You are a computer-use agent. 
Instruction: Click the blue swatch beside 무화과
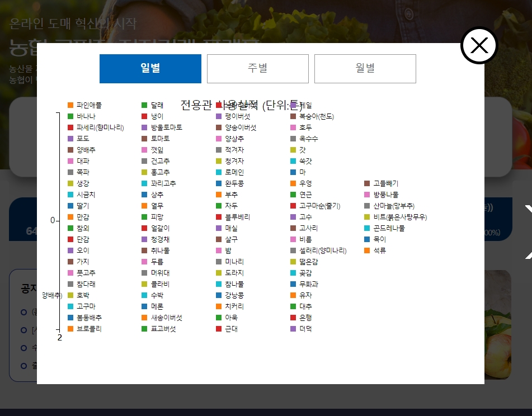293,284
